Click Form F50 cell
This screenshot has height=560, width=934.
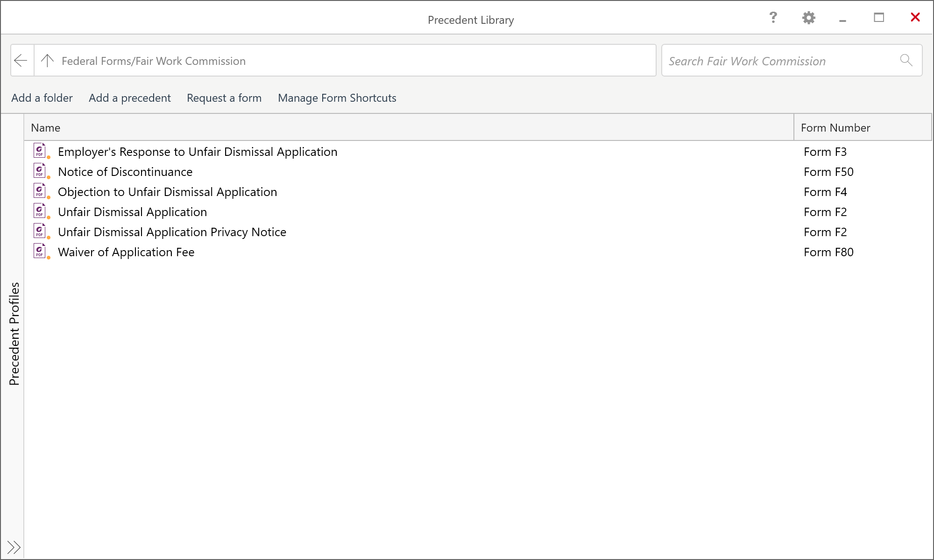pyautogui.click(x=828, y=172)
